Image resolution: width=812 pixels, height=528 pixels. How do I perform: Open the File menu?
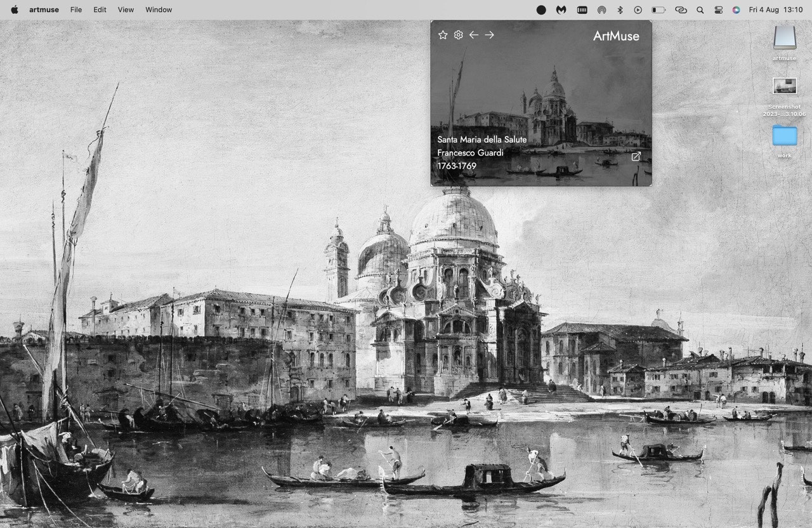click(76, 10)
